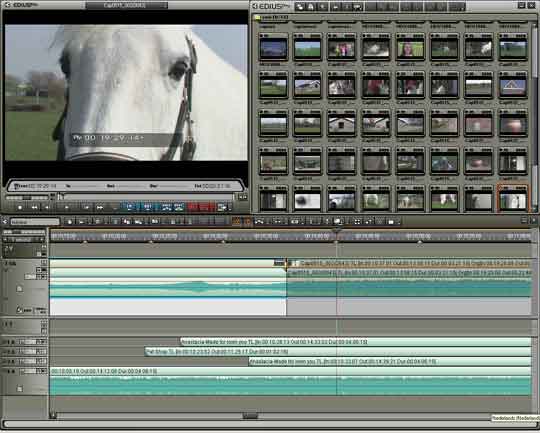This screenshot has width=540, height=433.
Task: Click the add cut point scissors icon
Action: pos(259,221)
